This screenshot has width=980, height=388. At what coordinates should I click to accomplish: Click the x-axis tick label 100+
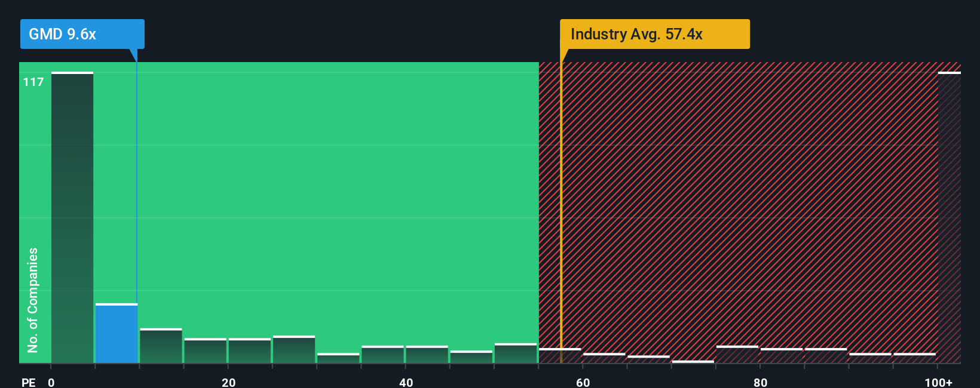click(938, 382)
